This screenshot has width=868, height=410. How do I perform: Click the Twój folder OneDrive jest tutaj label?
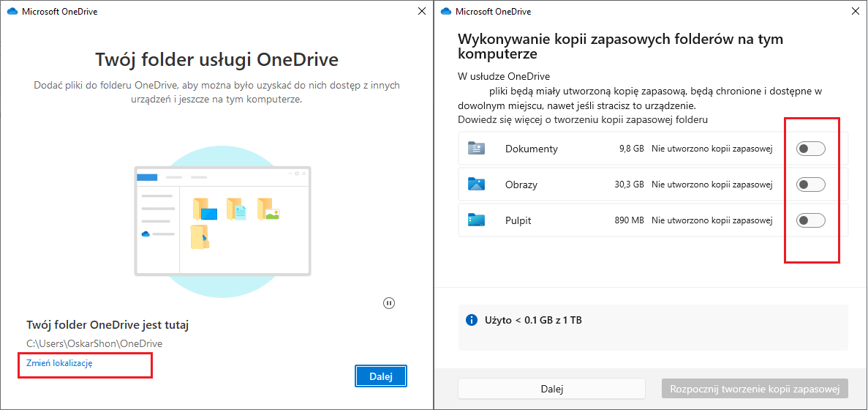107,325
